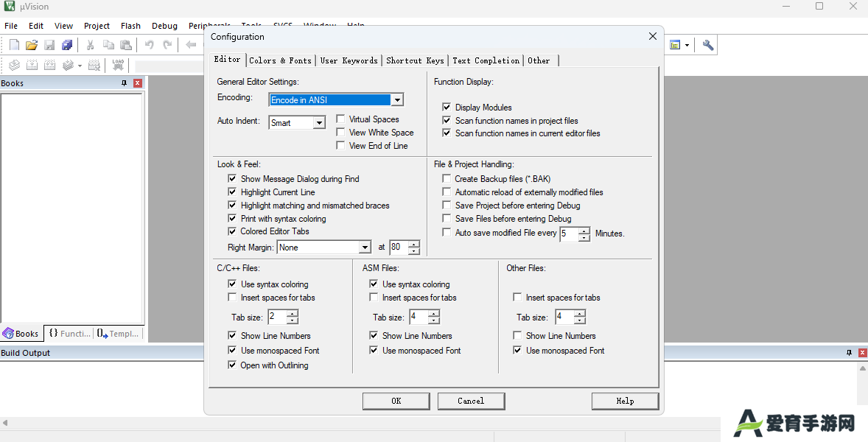Pin the Books panel with the pushpin icon
The height and width of the screenshot is (442, 868).
click(x=124, y=83)
